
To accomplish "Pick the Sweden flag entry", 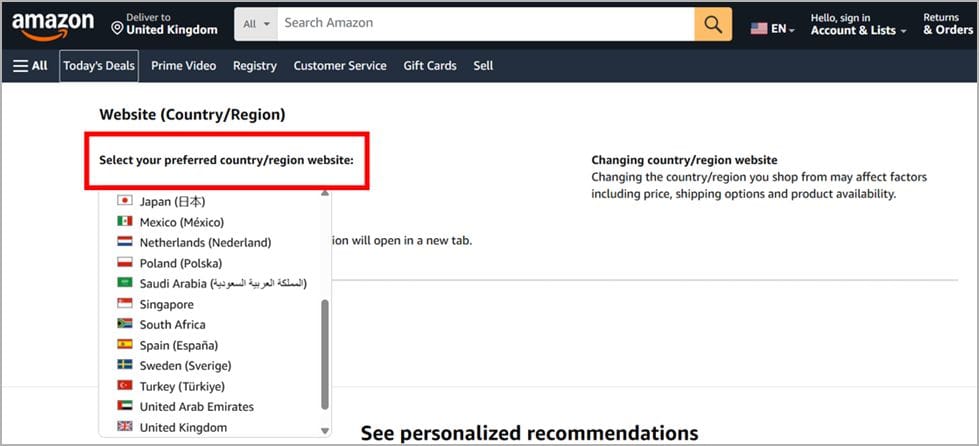I will (x=125, y=365).
